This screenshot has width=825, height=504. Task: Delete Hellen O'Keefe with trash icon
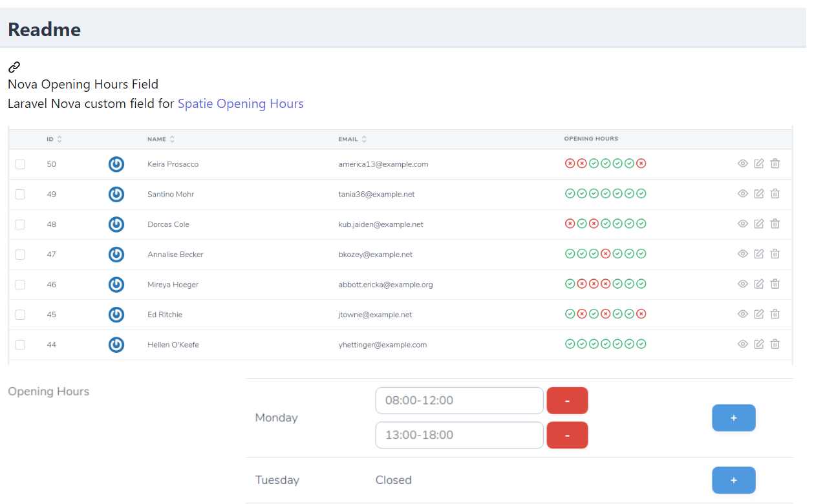pyautogui.click(x=775, y=344)
